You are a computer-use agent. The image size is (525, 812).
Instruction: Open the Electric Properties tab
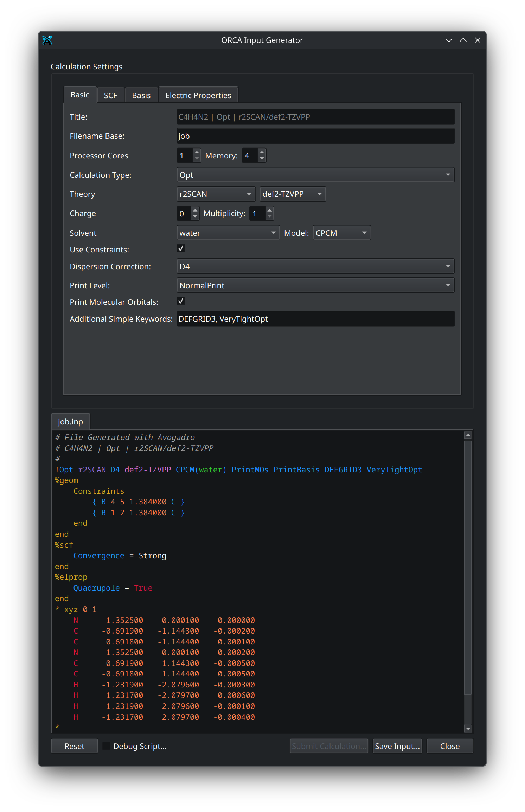coord(198,95)
